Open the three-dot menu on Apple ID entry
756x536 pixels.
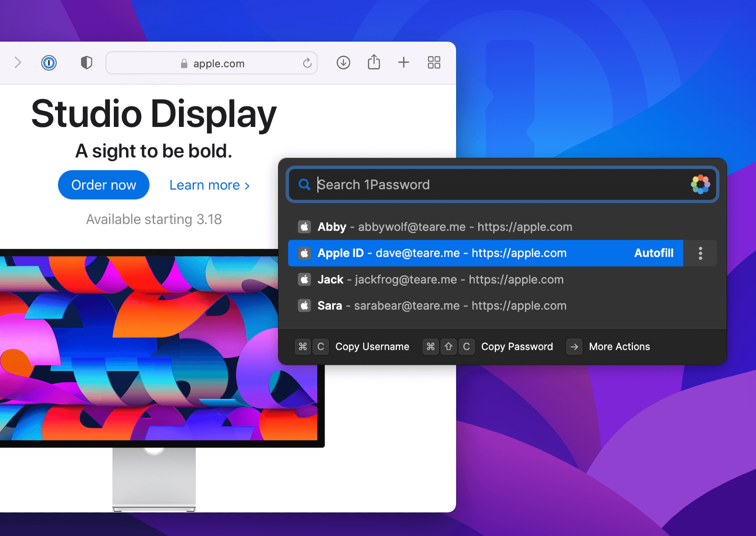point(700,253)
